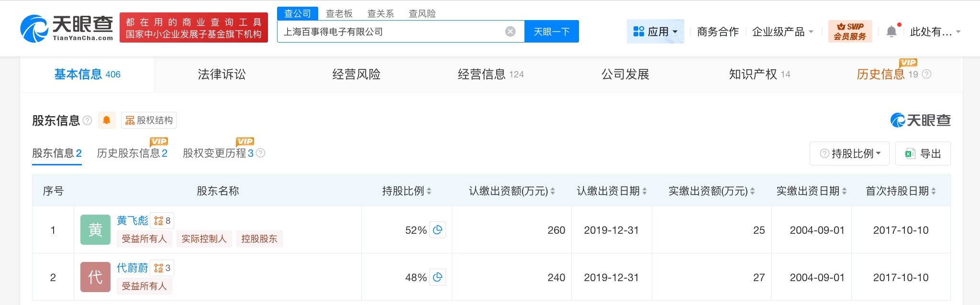Click the equity graph icon beside 黄飞彪
The image size is (980, 305).
tap(162, 221)
